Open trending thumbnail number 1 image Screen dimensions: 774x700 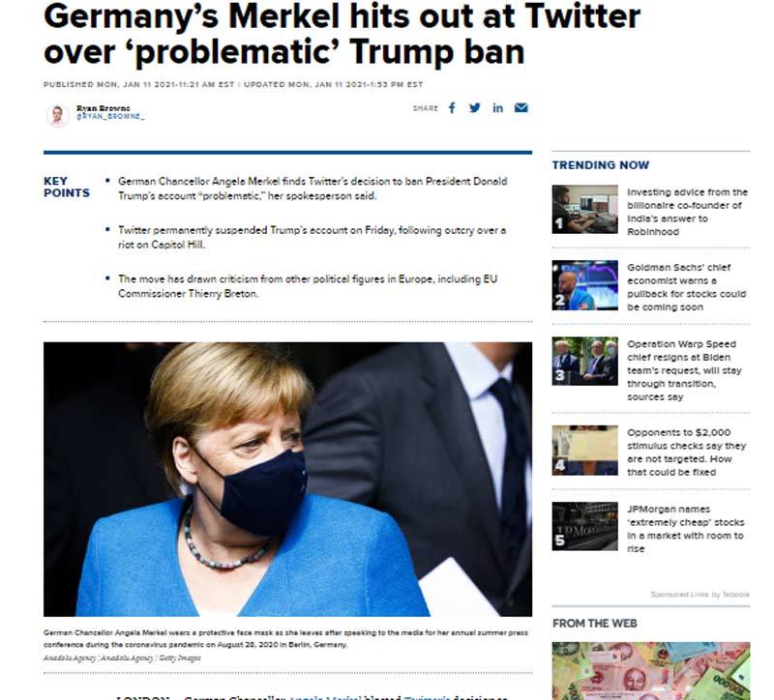tap(584, 209)
